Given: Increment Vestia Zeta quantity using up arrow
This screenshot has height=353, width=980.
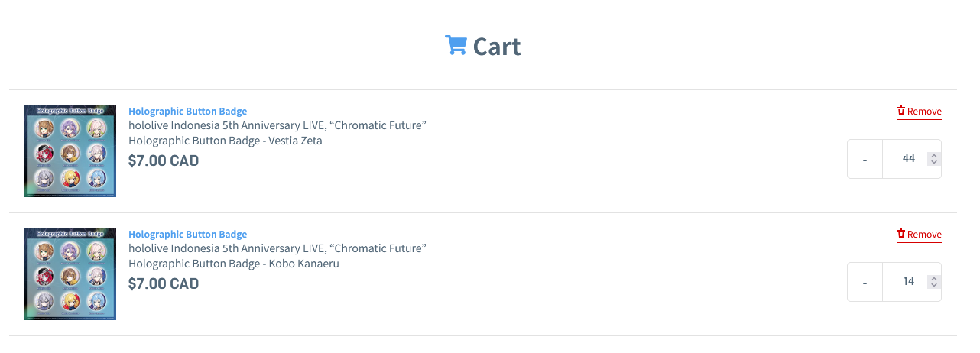Looking at the screenshot, I should coord(934,155).
